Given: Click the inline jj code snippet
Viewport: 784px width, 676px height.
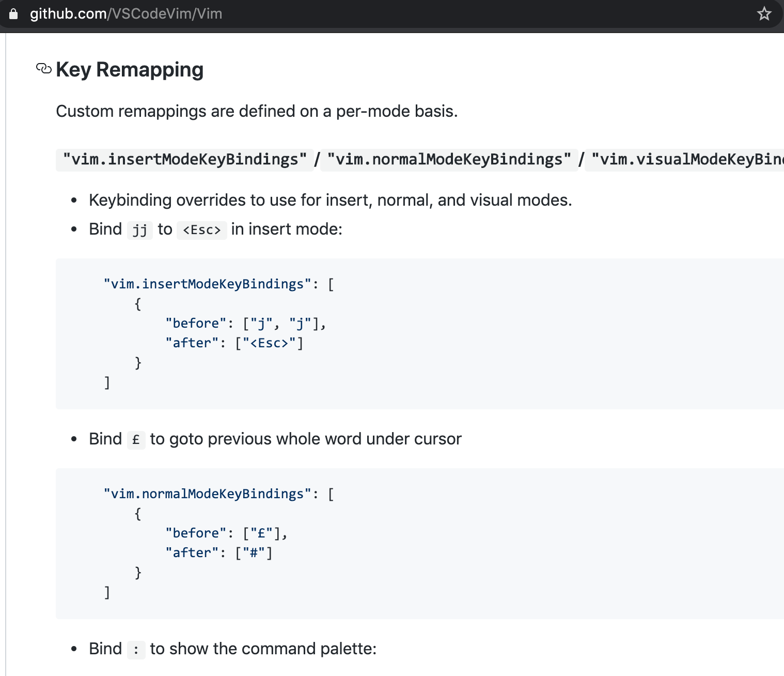Looking at the screenshot, I should (x=140, y=229).
